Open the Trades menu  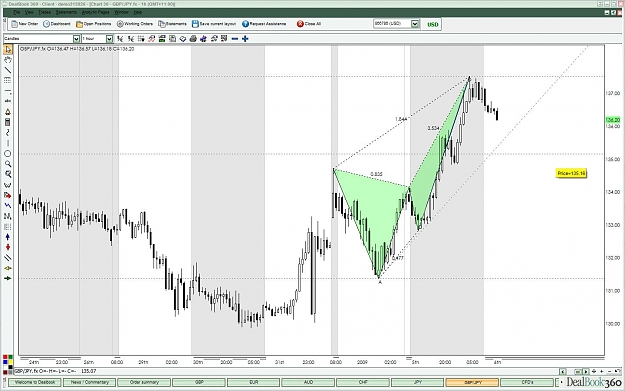[44, 12]
